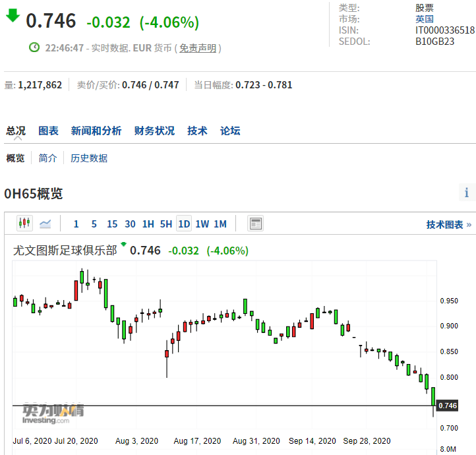The height and width of the screenshot is (455, 476).
Task: Open the 技术图表 link
Action: click(449, 225)
